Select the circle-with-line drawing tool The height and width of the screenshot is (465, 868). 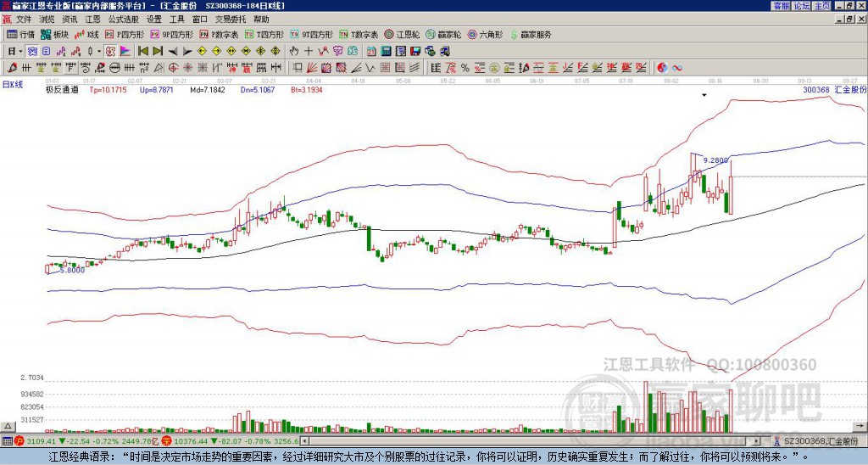click(x=114, y=68)
